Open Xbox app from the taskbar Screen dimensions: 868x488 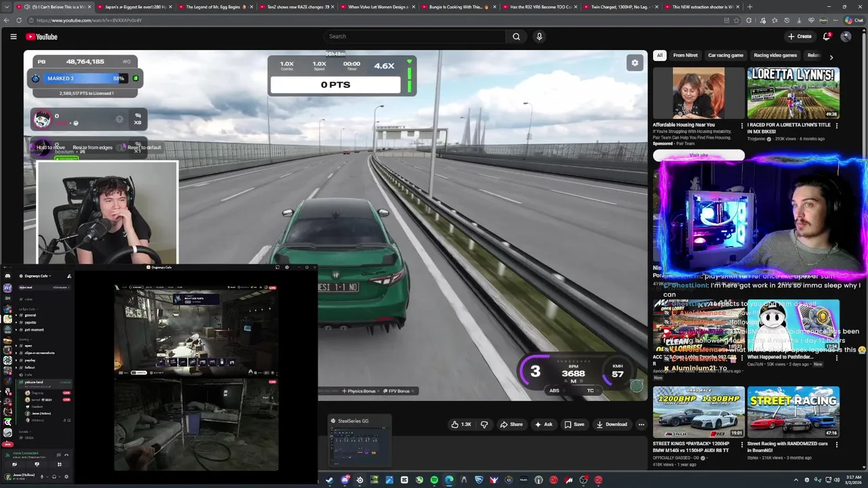tap(419, 480)
